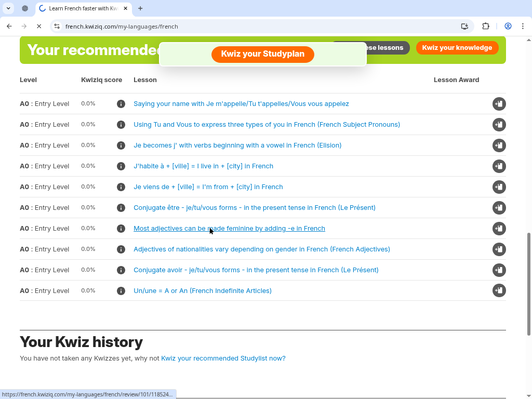Click the browser back arrow

point(9,26)
